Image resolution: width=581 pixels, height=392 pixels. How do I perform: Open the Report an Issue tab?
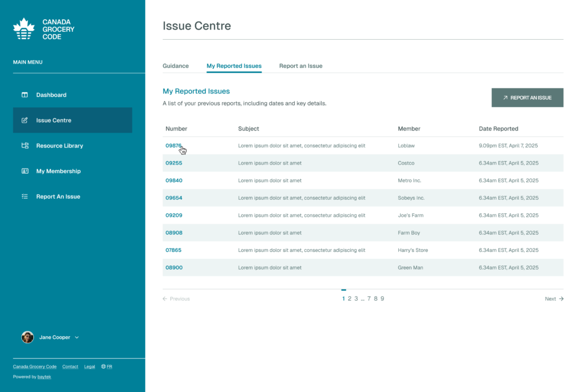300,66
